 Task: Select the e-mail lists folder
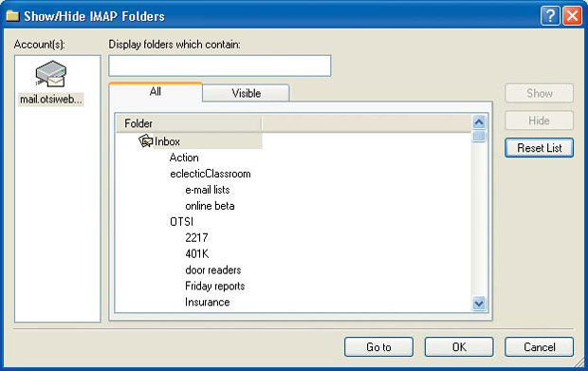(208, 190)
